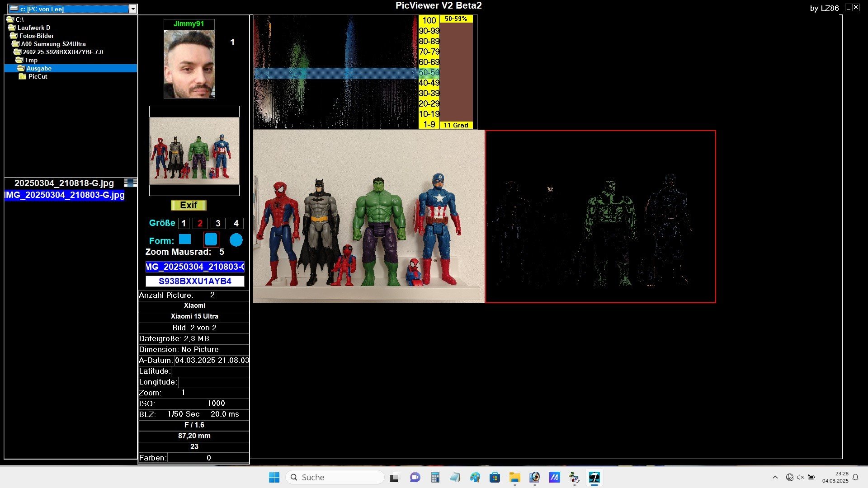Image resolution: width=868 pixels, height=488 pixels.
Task: Select Größe option 3
Action: (x=218, y=223)
